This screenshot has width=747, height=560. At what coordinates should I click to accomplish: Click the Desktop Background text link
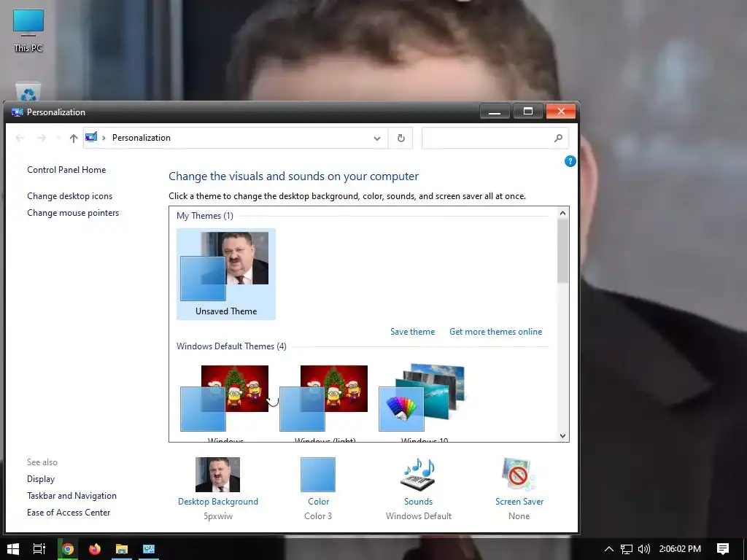(217, 502)
